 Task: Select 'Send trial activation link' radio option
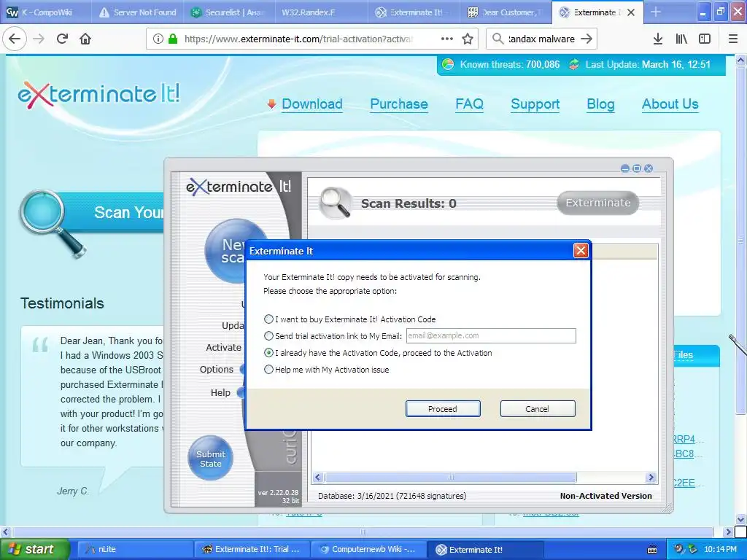268,335
